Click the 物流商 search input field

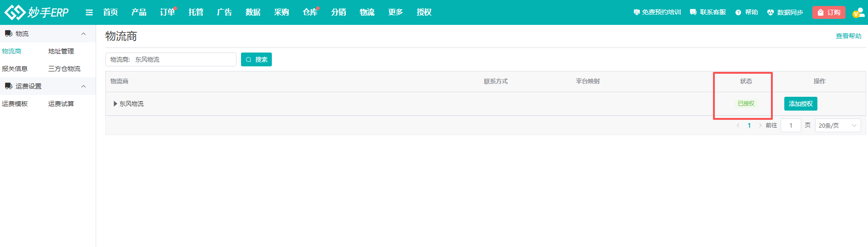[x=171, y=59]
